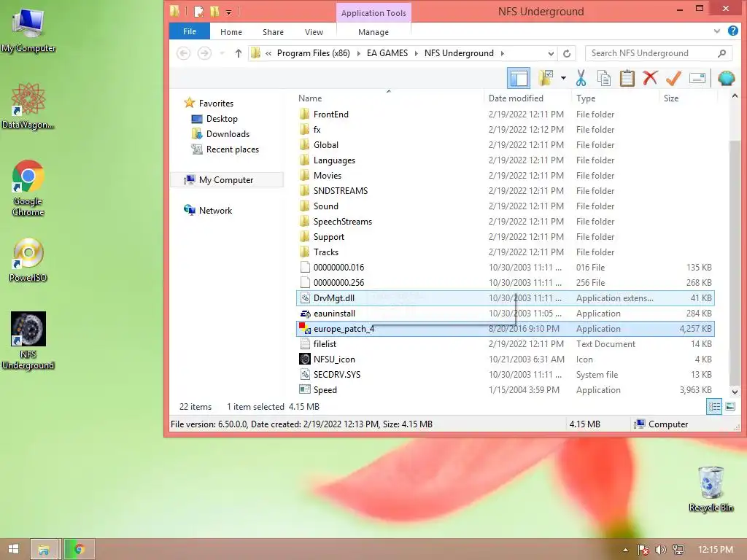Open recent locations dropdown arrow

point(222,53)
